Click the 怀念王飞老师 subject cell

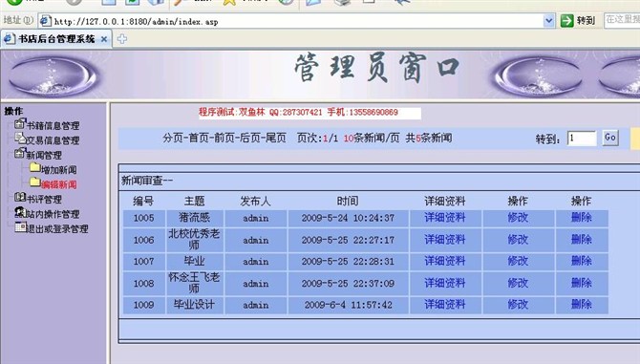195,283
